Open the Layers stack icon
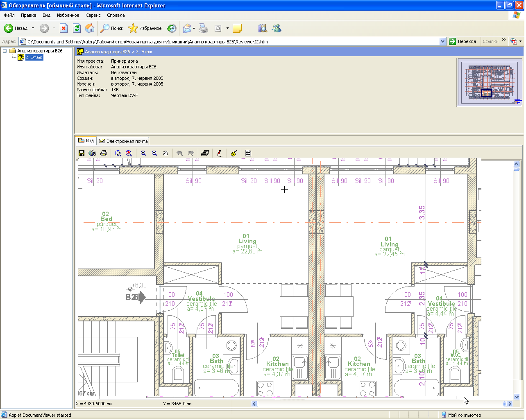 coord(206,153)
